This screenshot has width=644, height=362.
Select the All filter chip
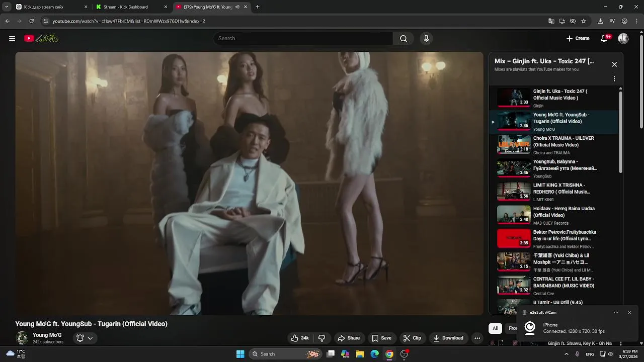tap(495, 328)
